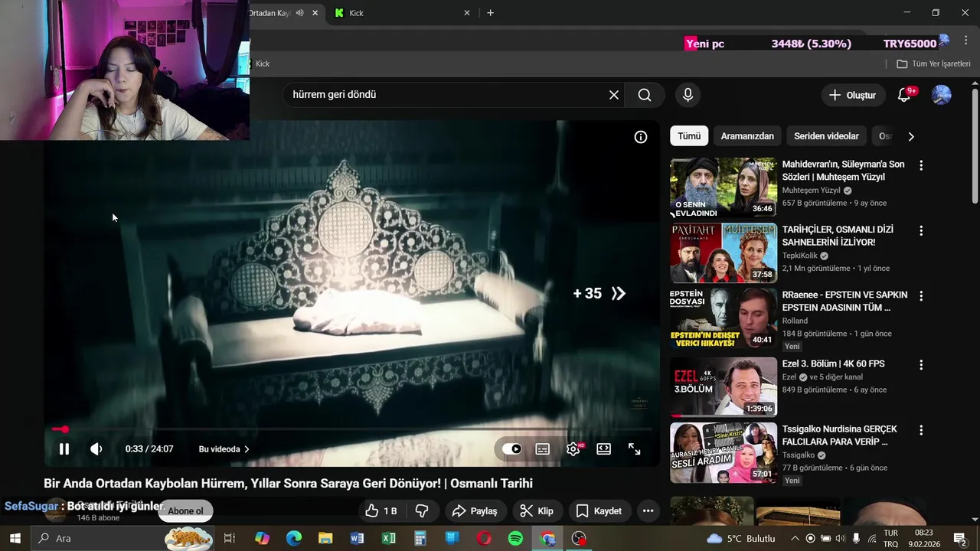The image size is (980, 551).
Task: Select the 'Aramanızdan' filter chip
Action: tap(747, 136)
